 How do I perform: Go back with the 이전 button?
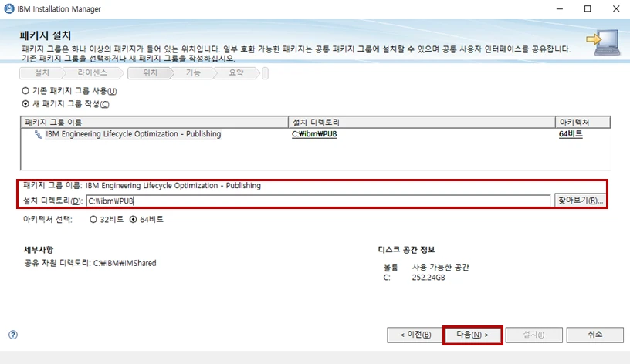[415, 335]
